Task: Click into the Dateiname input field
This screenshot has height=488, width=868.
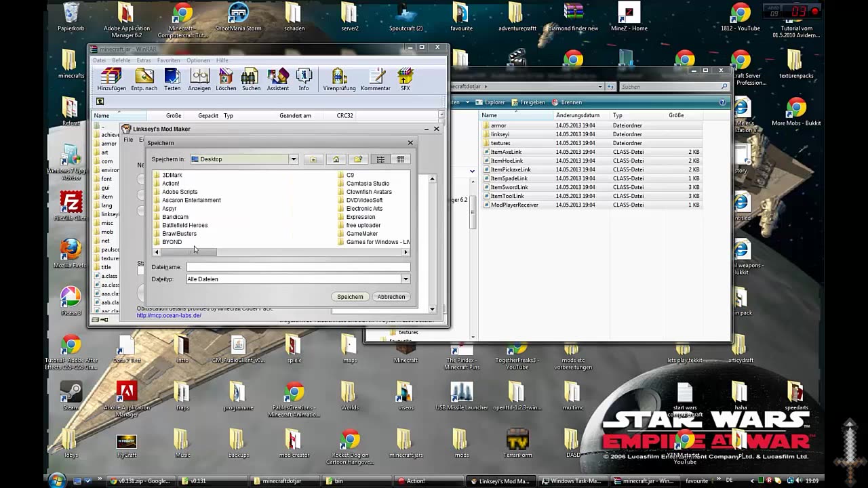Action: pyautogui.click(x=298, y=267)
